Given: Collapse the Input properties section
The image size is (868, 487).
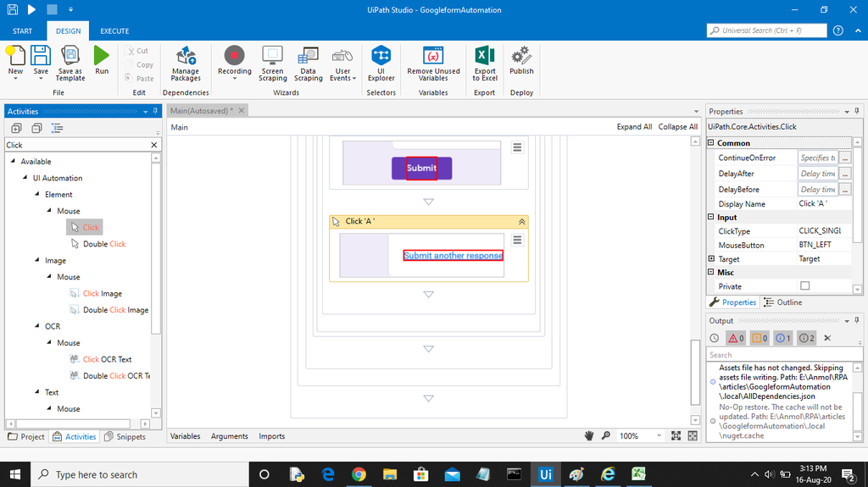Looking at the screenshot, I should point(711,217).
